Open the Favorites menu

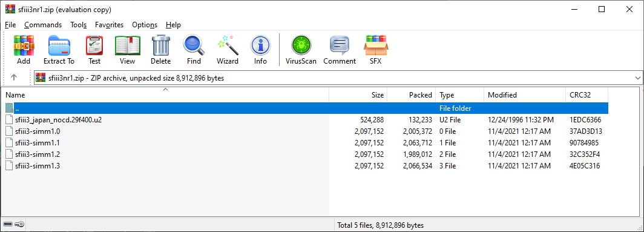click(109, 25)
